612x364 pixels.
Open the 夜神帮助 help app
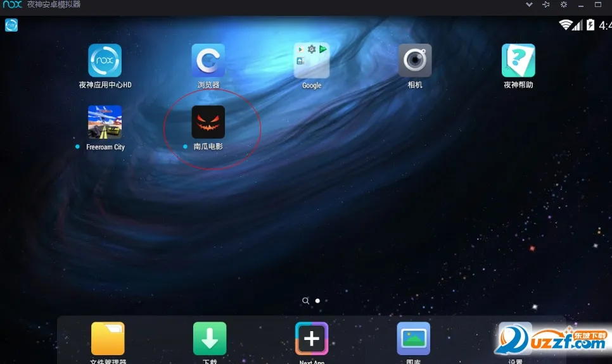(x=518, y=61)
